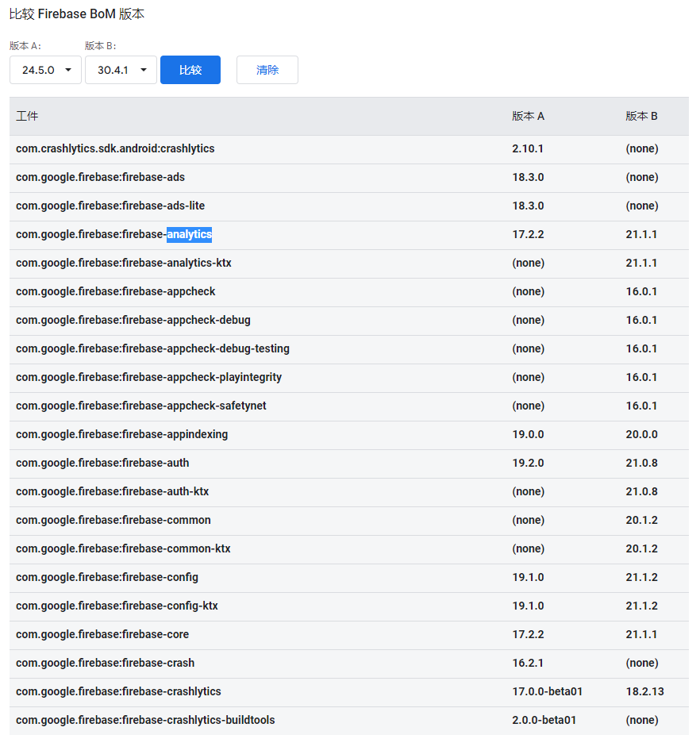This screenshot has height=735, width=700.
Task: Click version B value 21.1.2 for firebase-config-ktx
Action: coord(642,606)
